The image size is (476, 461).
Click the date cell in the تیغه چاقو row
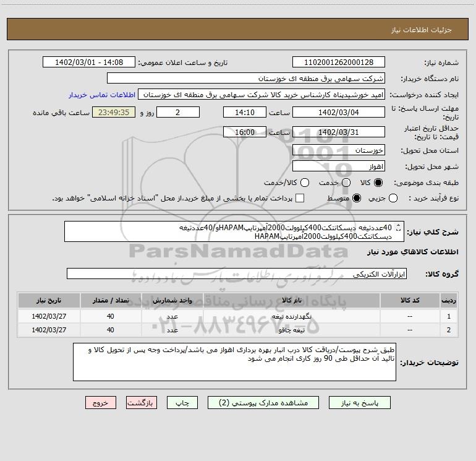point(49,330)
